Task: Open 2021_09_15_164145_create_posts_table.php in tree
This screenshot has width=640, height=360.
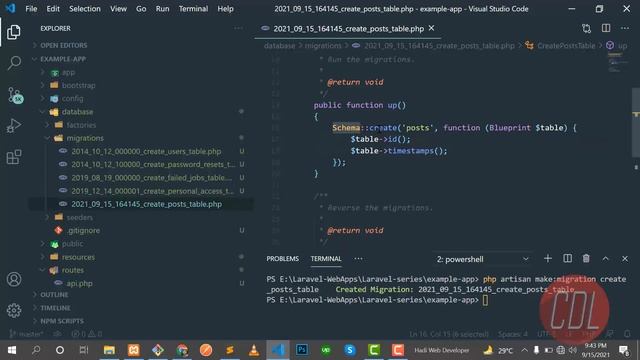Action: click(x=146, y=204)
